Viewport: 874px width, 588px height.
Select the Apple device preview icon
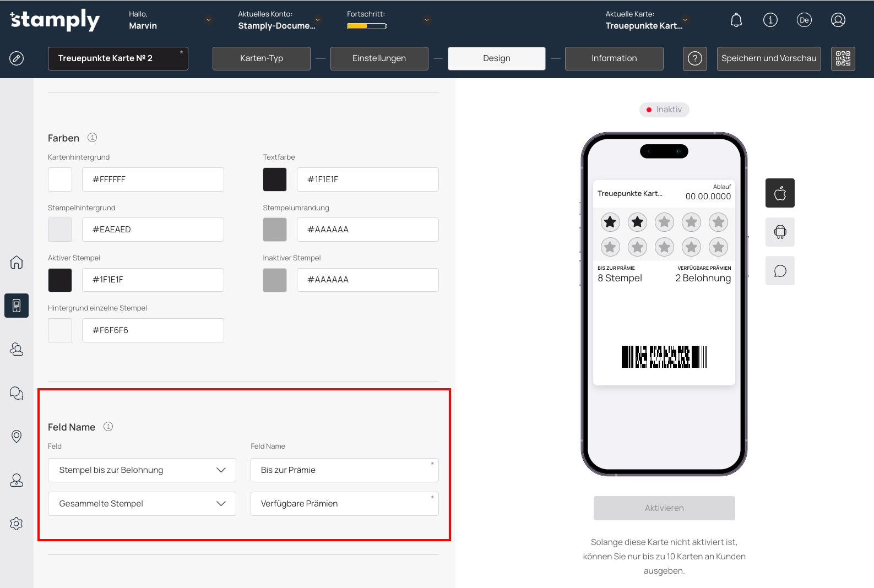(x=780, y=193)
